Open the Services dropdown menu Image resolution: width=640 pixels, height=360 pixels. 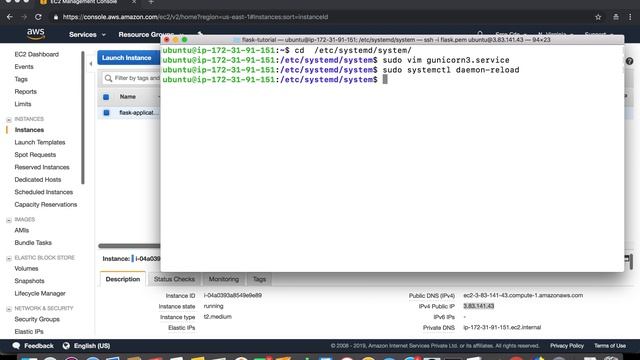(87, 35)
